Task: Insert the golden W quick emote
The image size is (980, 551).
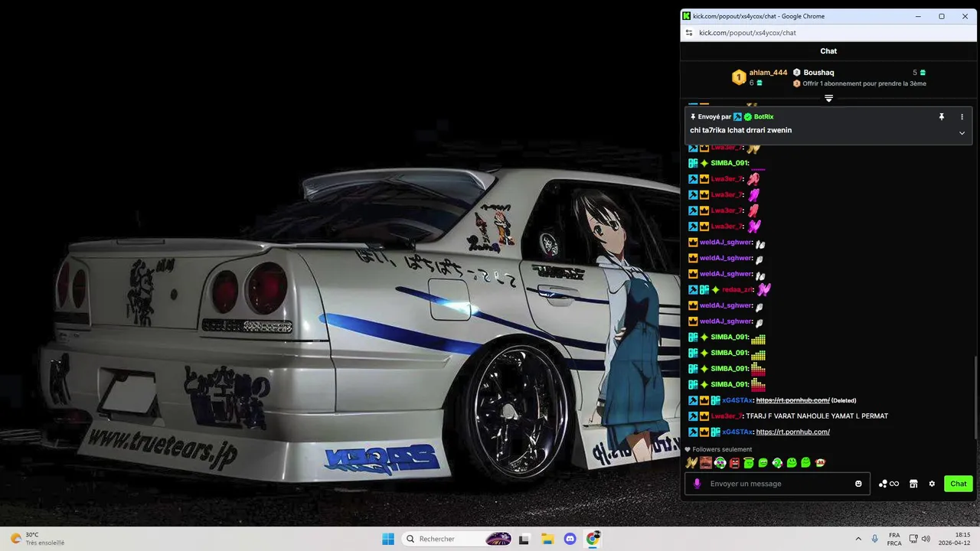Action: pyautogui.click(x=691, y=463)
